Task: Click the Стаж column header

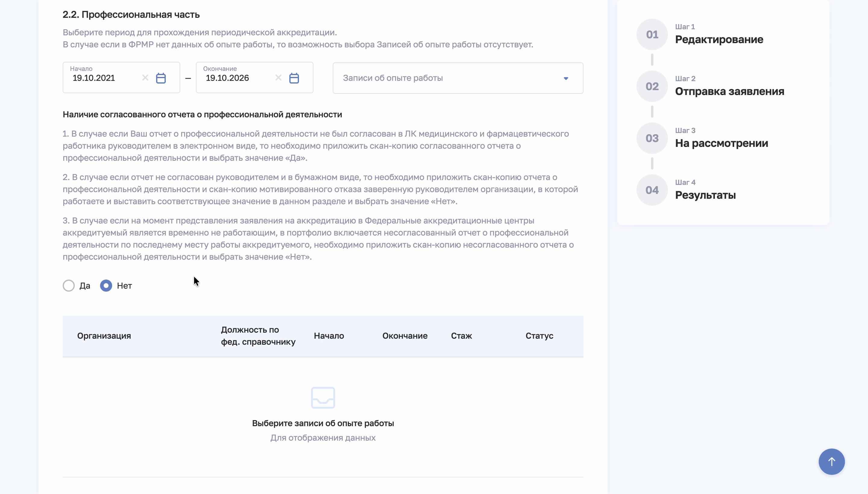Action: click(461, 336)
